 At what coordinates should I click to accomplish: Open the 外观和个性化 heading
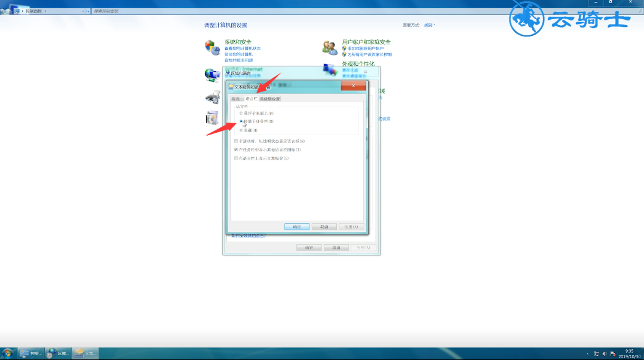(x=358, y=64)
